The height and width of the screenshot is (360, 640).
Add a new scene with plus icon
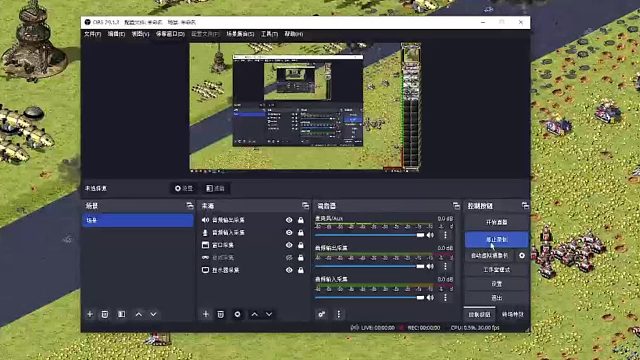pos(90,314)
